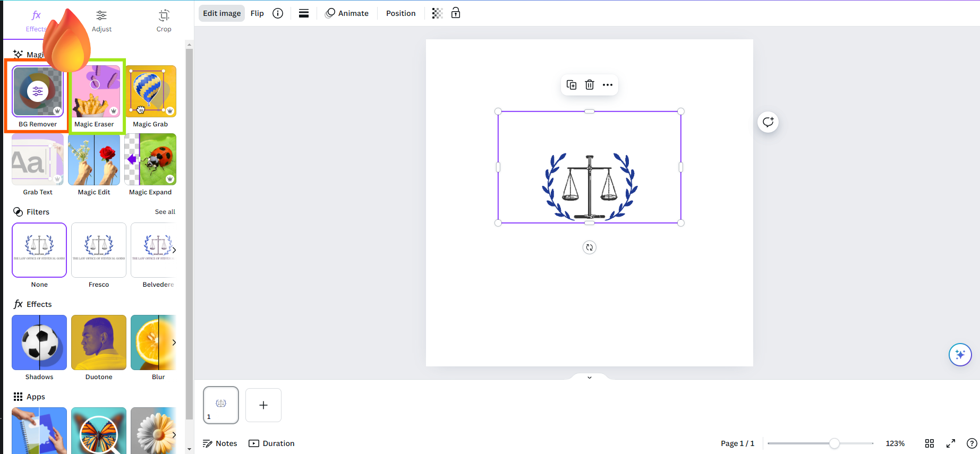Launch the Magic Edit tool

tap(94, 165)
